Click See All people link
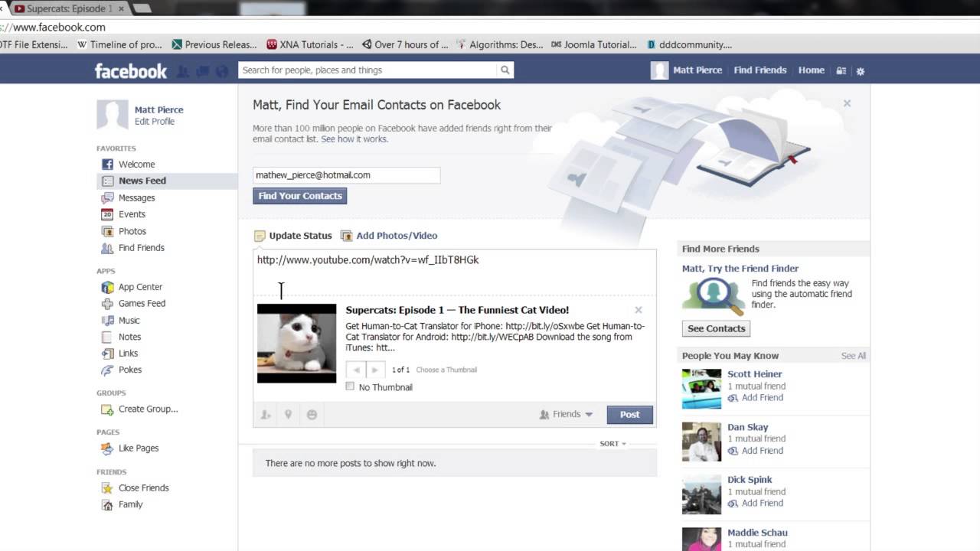Image resolution: width=980 pixels, height=551 pixels. click(x=854, y=356)
